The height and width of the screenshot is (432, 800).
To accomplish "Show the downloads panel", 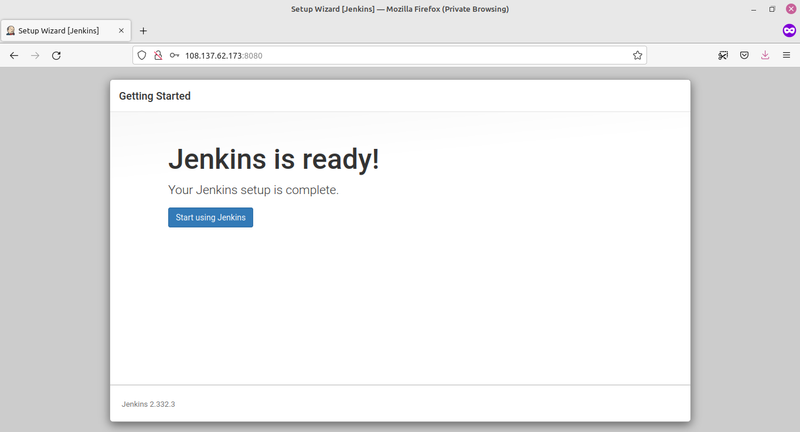I will (765, 56).
